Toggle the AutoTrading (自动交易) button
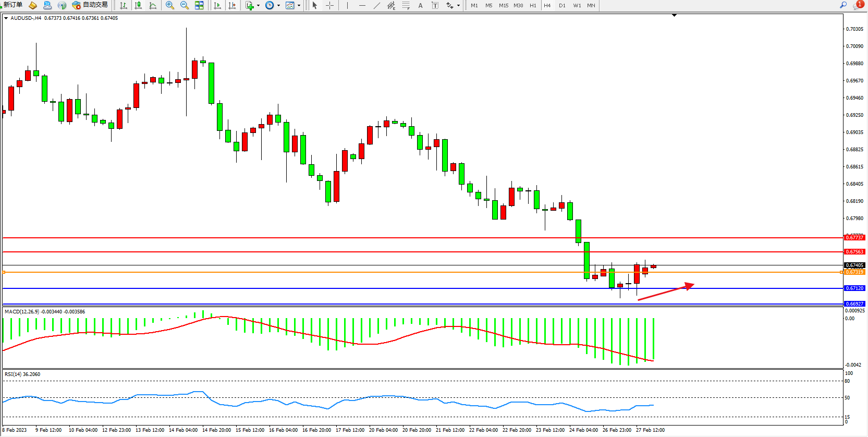Image resolution: width=868 pixels, height=437 pixels. click(x=90, y=5)
